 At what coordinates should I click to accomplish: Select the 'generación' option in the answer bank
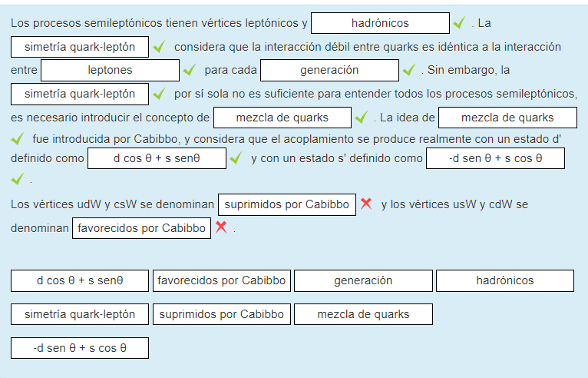(362, 280)
